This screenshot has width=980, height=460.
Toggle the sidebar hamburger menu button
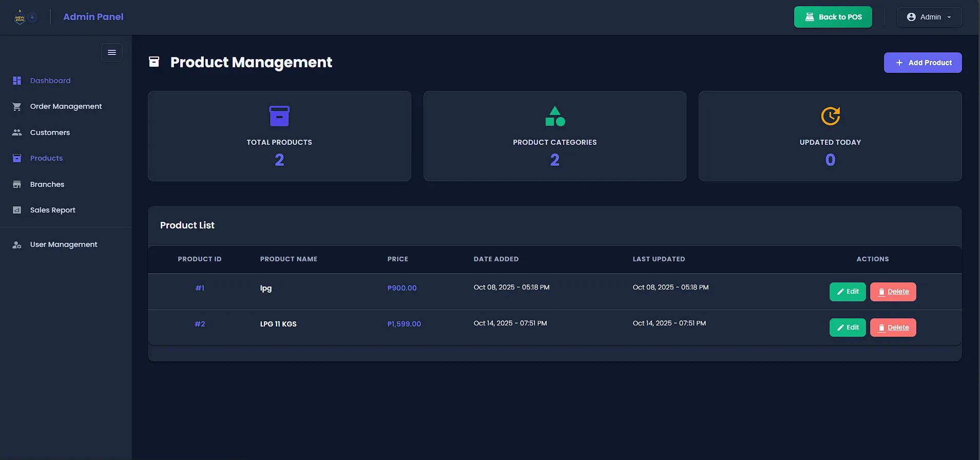(x=112, y=52)
